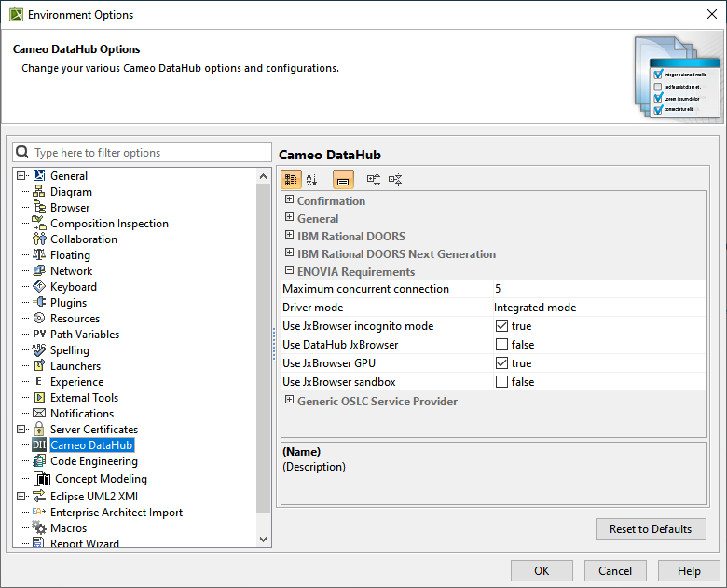727x588 pixels.
Task: Expand Generic OSLC Service Provider group
Action: coord(289,400)
